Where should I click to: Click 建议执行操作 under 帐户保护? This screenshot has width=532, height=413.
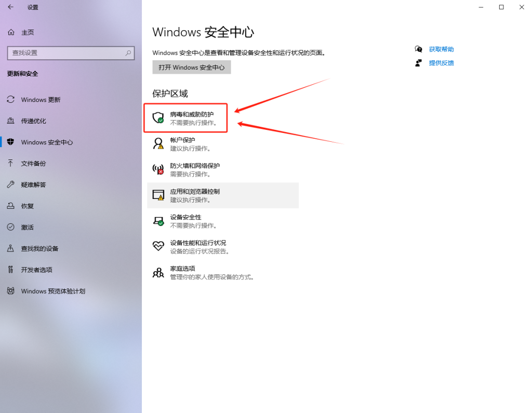190,148
